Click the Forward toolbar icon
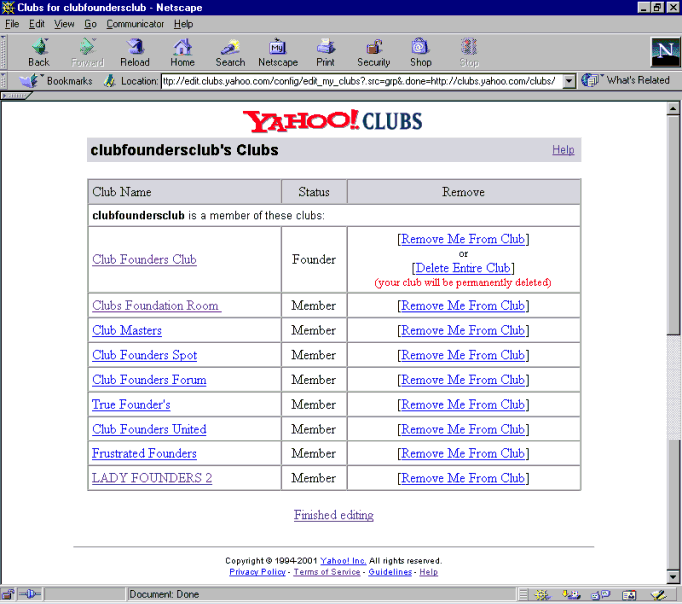 pos(87,52)
